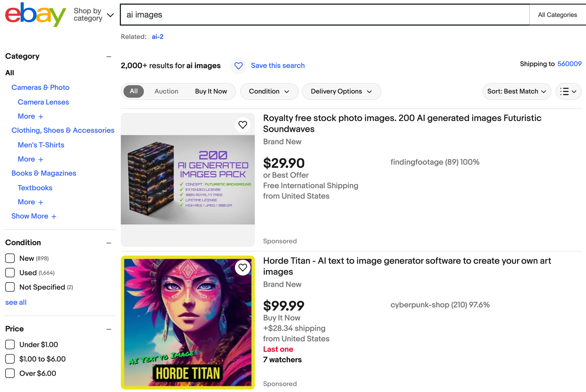This screenshot has width=586, height=392.
Task: Click the Show More categories link
Action: point(34,216)
